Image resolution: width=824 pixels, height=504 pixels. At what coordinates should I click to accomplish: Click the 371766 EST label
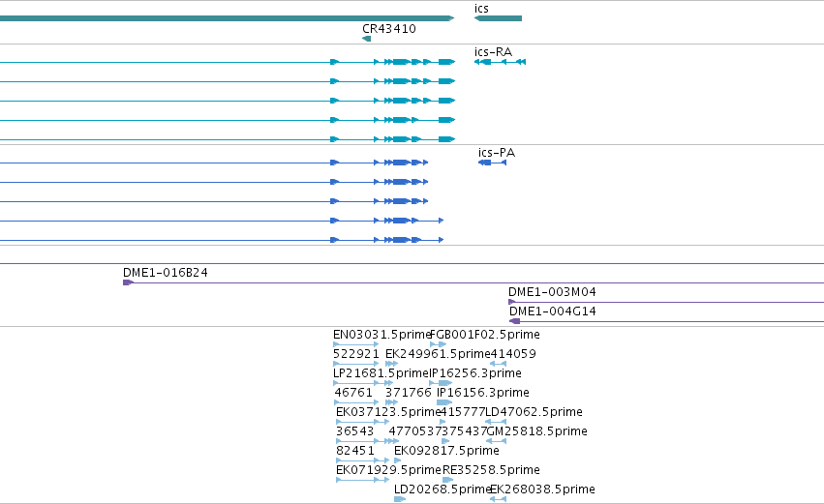pyautogui.click(x=409, y=393)
